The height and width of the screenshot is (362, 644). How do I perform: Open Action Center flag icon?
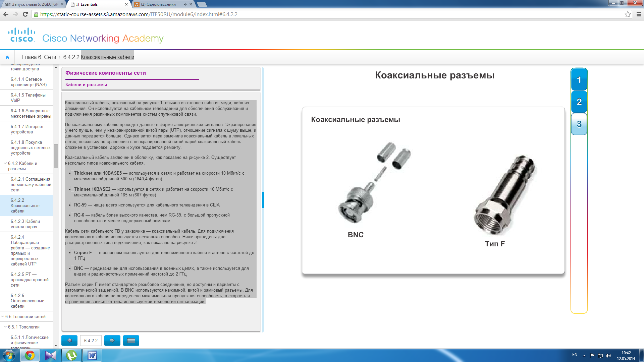[592, 356]
